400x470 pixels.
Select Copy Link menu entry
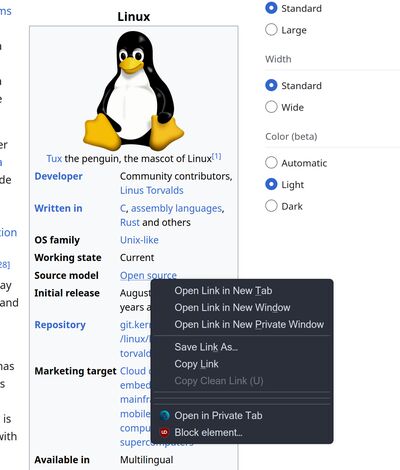pyautogui.click(x=242, y=364)
